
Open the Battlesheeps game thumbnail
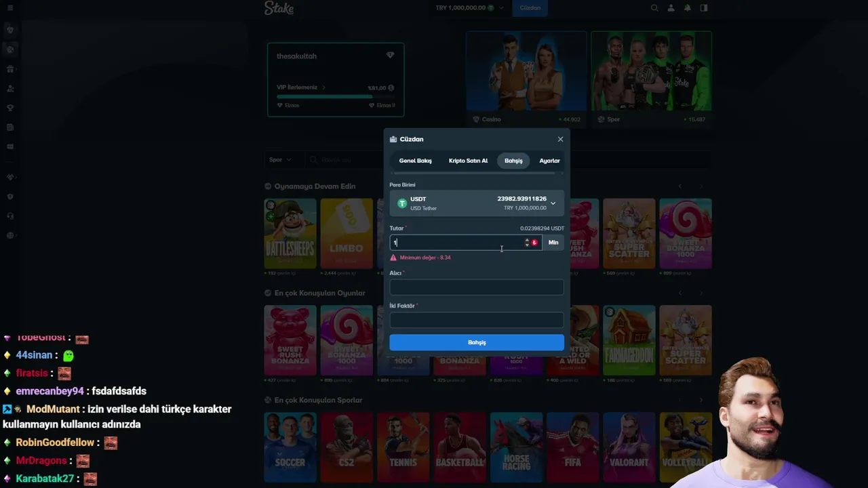(290, 233)
